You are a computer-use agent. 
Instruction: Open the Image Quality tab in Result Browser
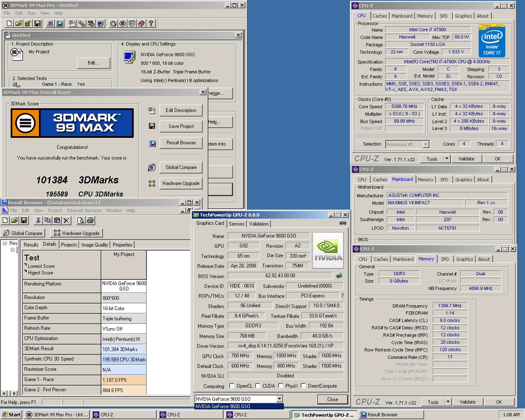[x=95, y=245]
